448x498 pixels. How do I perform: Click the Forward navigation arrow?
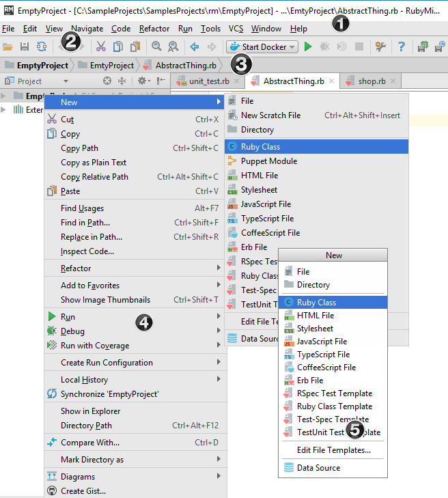[x=212, y=47]
